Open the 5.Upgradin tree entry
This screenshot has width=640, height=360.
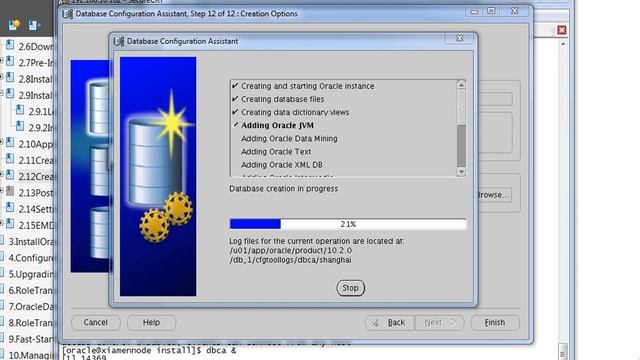point(31,274)
